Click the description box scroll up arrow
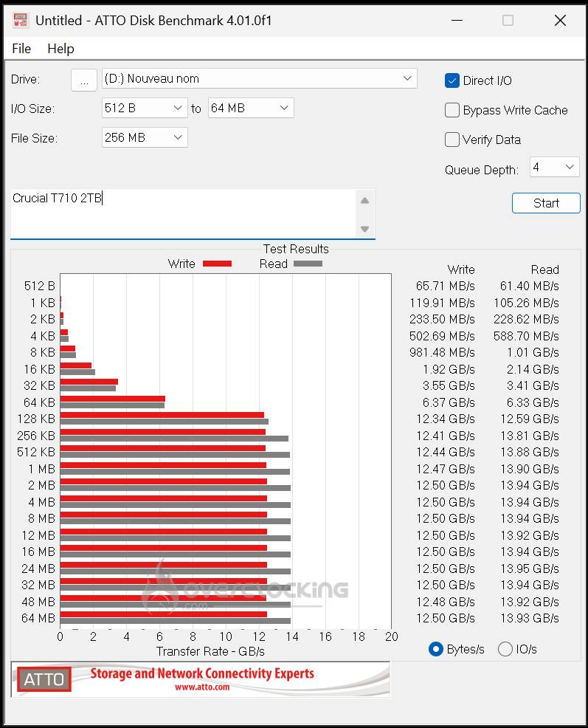 point(364,201)
